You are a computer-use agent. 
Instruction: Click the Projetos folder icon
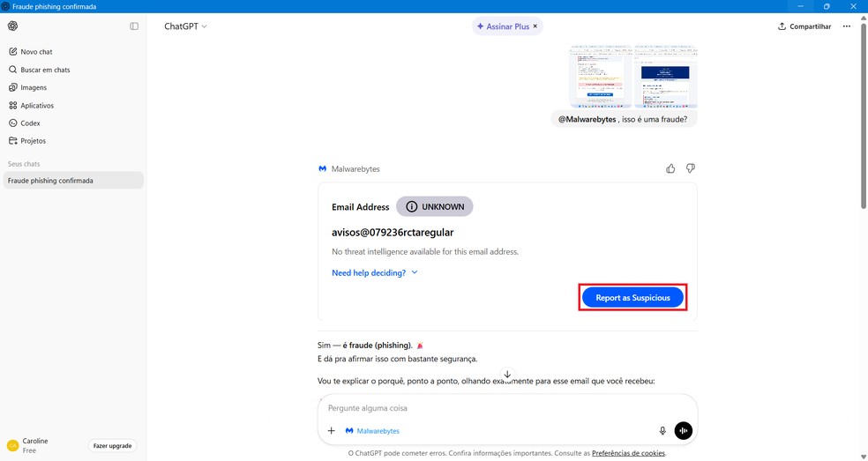coord(12,140)
